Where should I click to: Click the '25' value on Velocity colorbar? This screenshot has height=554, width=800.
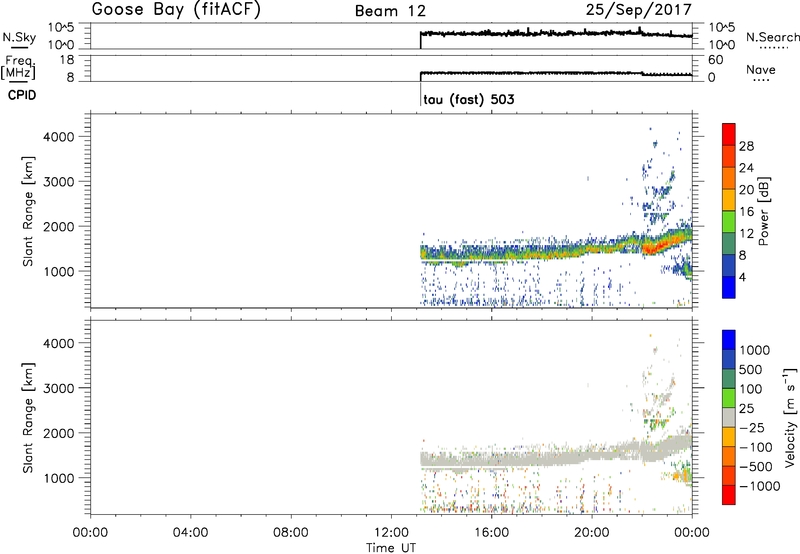pyautogui.click(x=746, y=409)
